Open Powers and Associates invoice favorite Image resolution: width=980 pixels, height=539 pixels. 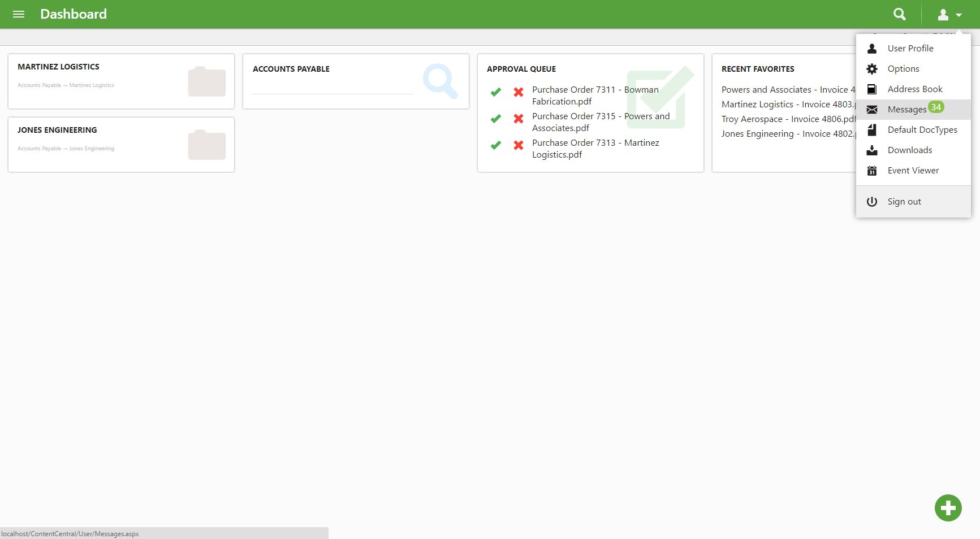(x=788, y=90)
